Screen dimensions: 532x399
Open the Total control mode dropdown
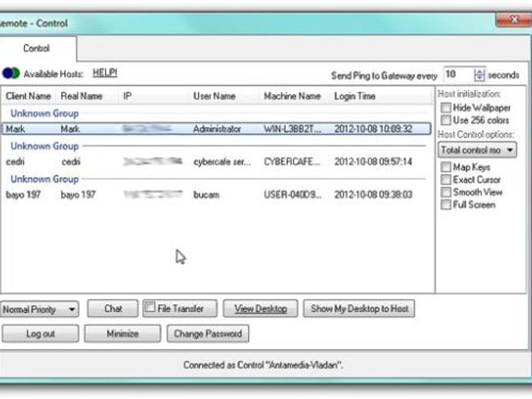pos(477,150)
